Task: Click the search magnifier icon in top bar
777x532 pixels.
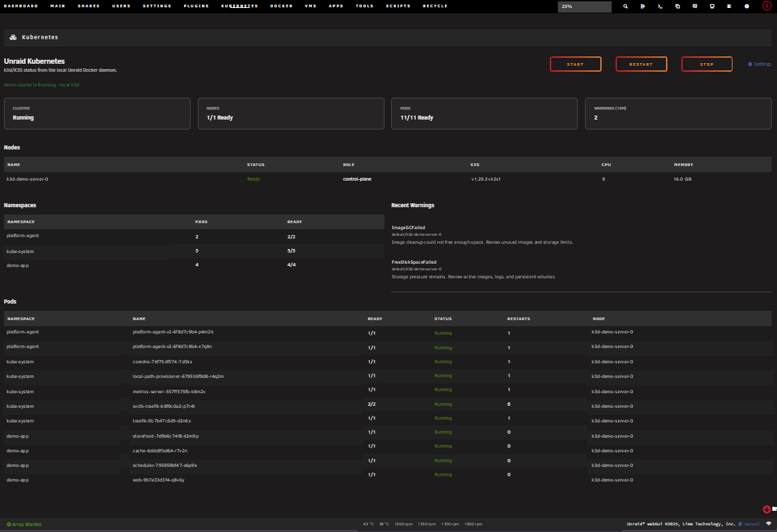Action: coord(626,7)
